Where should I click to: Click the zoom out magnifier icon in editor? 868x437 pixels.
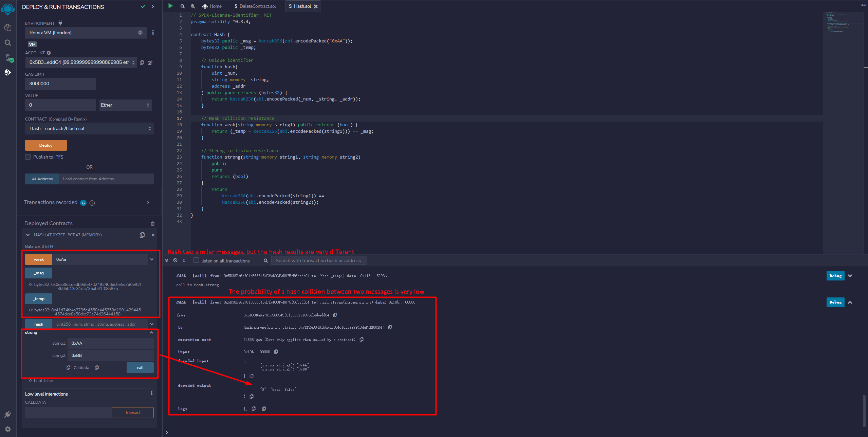(183, 6)
